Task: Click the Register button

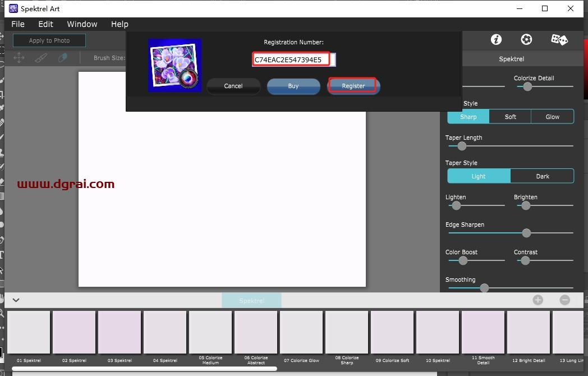Action: coord(353,86)
